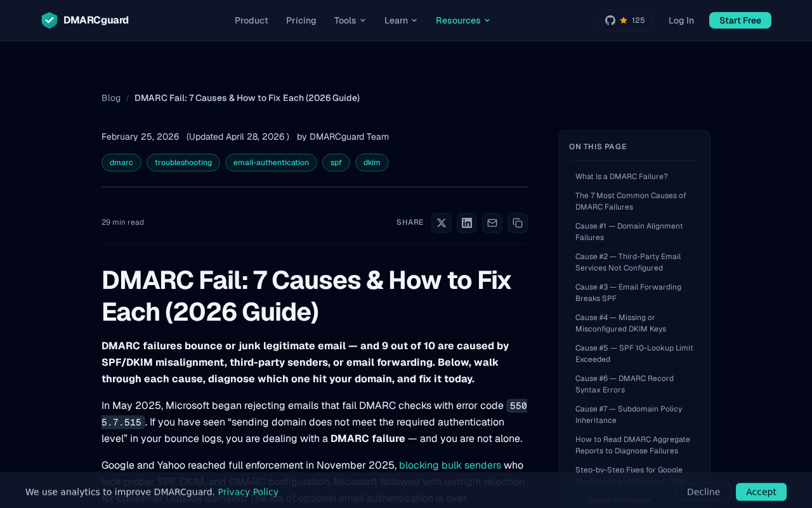Jump to 'How to Read DMARC Aggregate Reports'

pyautogui.click(x=632, y=445)
